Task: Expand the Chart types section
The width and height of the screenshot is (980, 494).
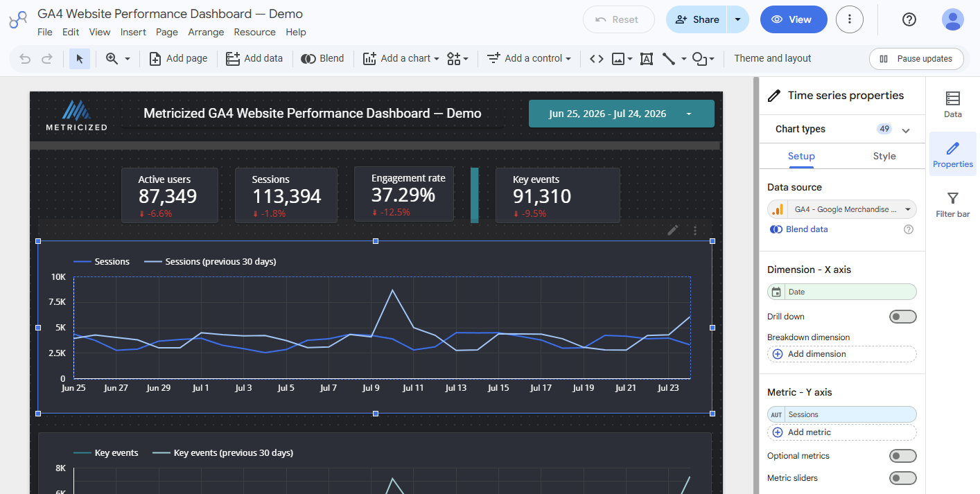Action: 905,130
